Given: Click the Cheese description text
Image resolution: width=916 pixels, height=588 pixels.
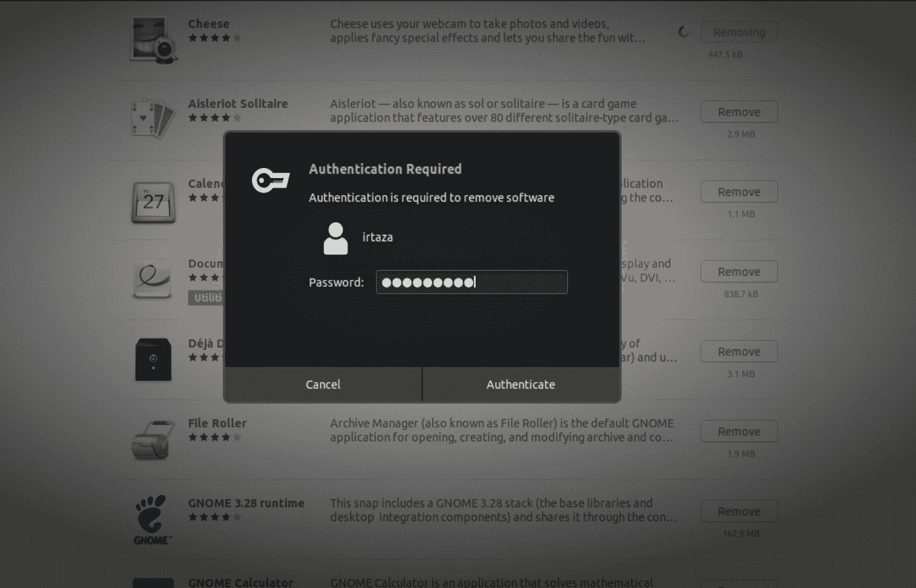Looking at the screenshot, I should pos(487,31).
